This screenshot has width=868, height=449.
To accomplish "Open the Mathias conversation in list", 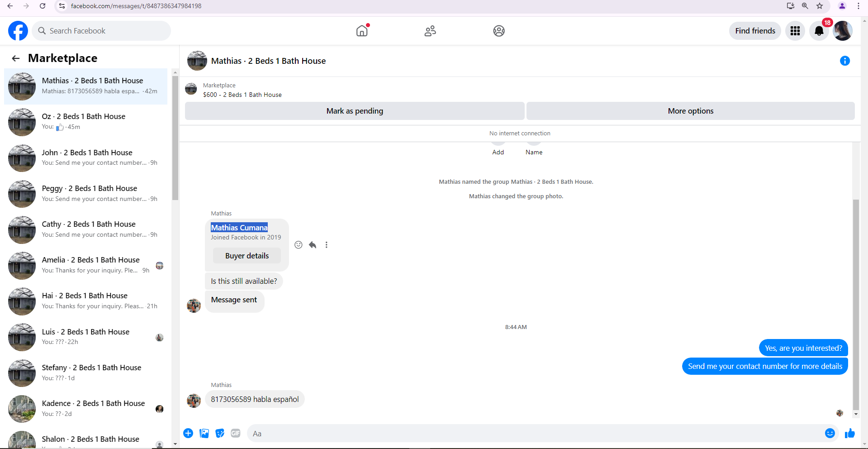I will (86, 86).
